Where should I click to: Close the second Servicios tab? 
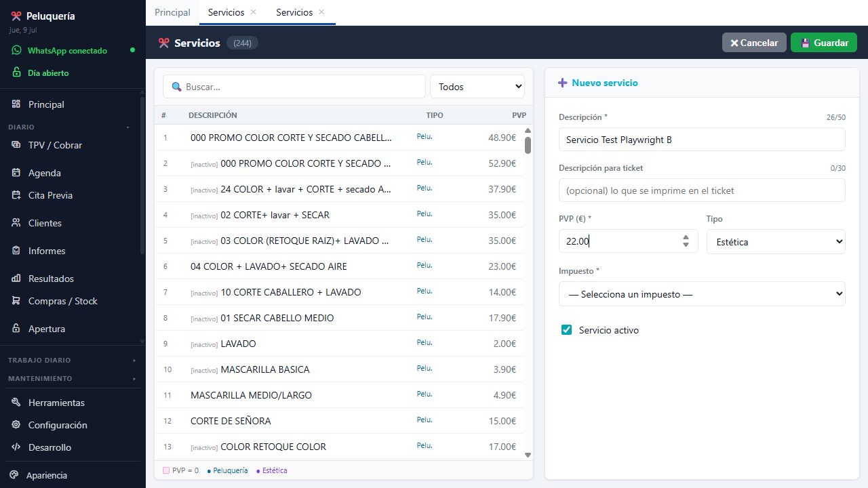click(321, 12)
